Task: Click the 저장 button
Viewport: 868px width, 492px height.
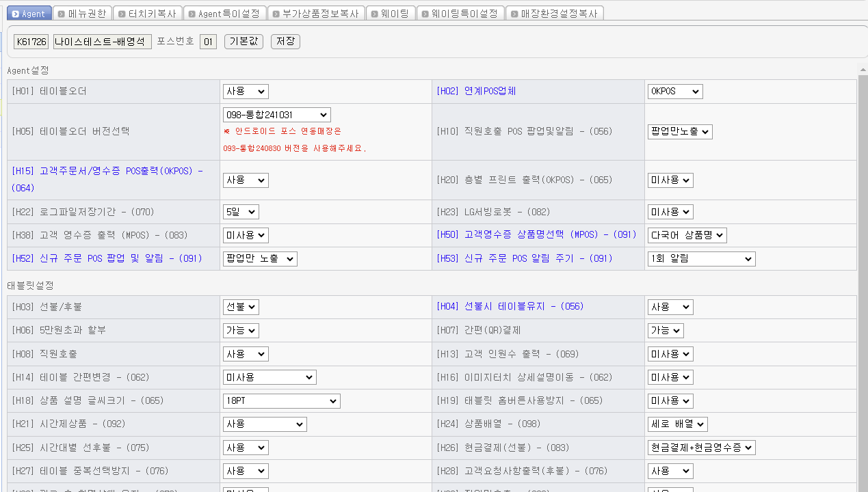Action: tap(285, 42)
